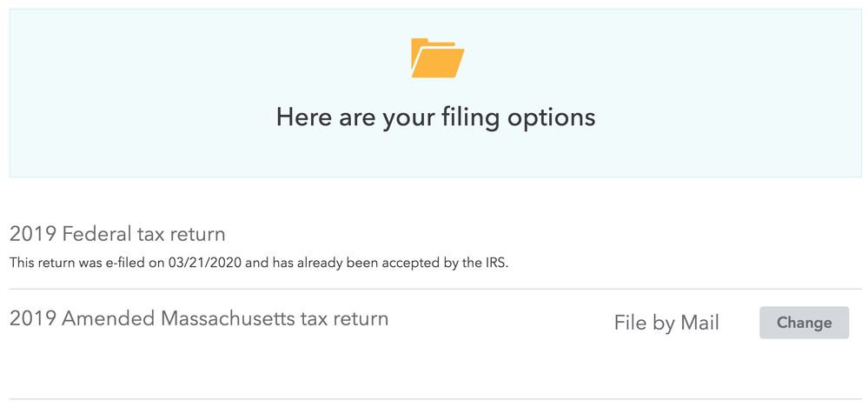Click the word options in banner title

551,117
